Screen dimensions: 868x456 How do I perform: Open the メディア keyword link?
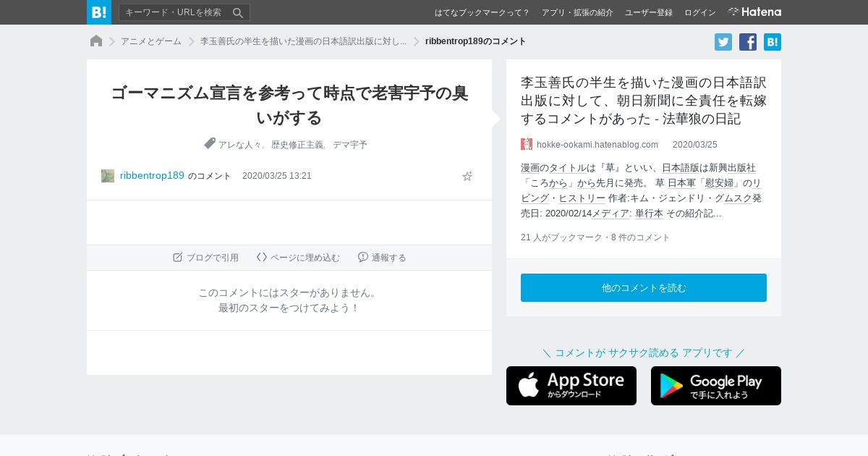click(610, 214)
